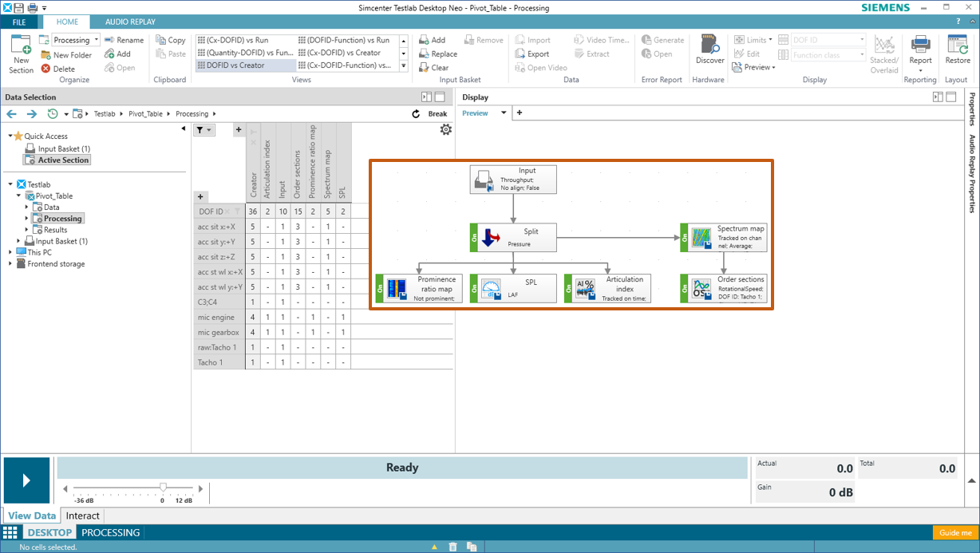The height and width of the screenshot is (553, 980).
Task: Open the Discover hardware tool
Action: [709, 45]
